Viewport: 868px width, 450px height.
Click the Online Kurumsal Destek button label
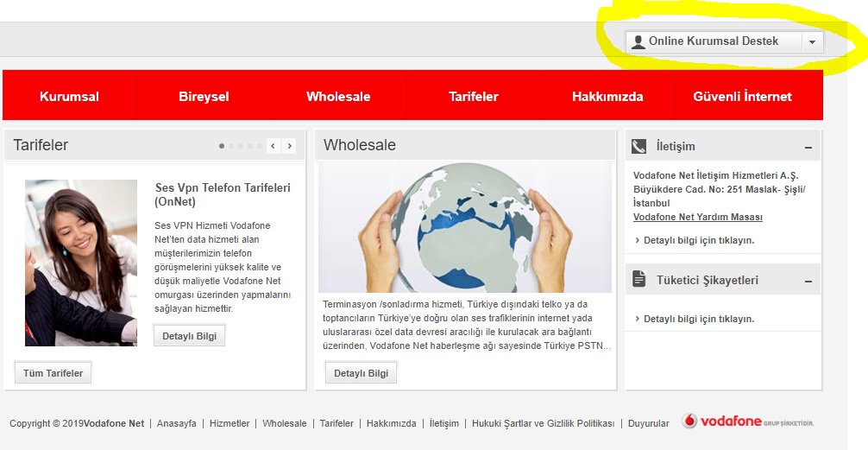click(714, 41)
